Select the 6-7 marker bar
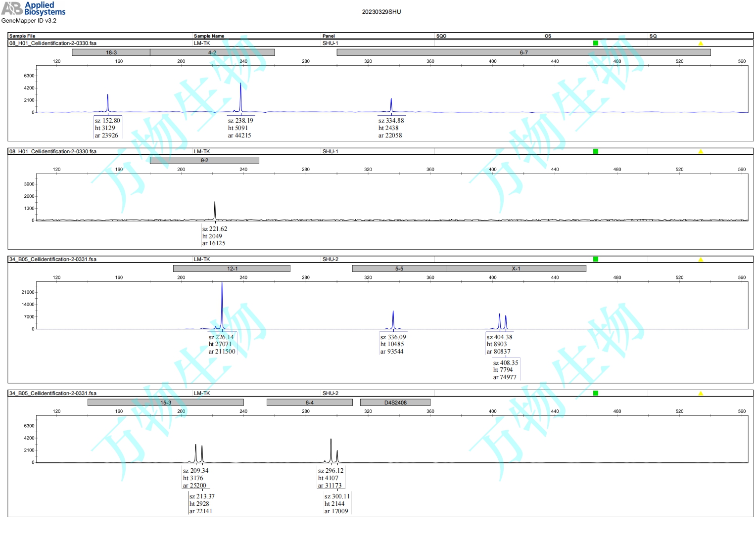 click(523, 52)
